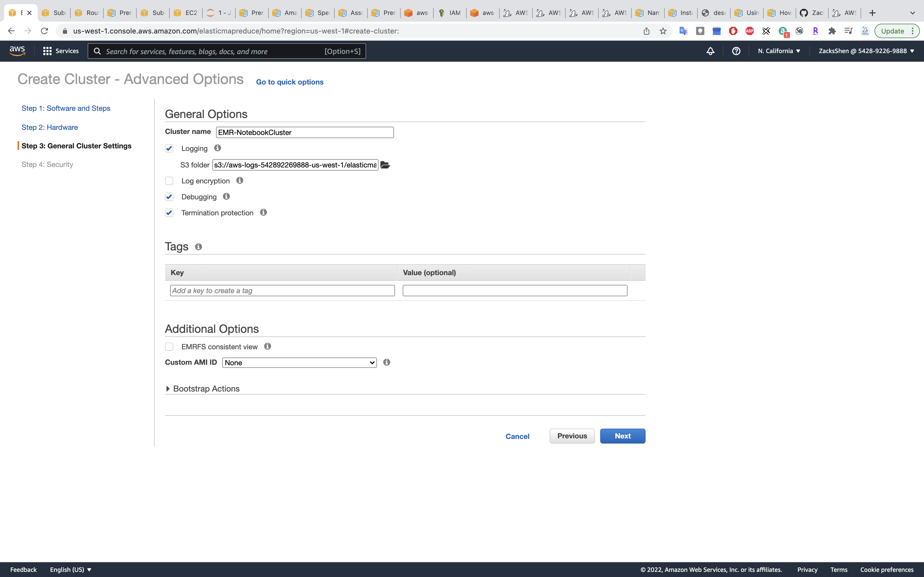Image resolution: width=924 pixels, height=577 pixels.
Task: Click info icon next to Custom AMI ID
Action: (x=387, y=362)
